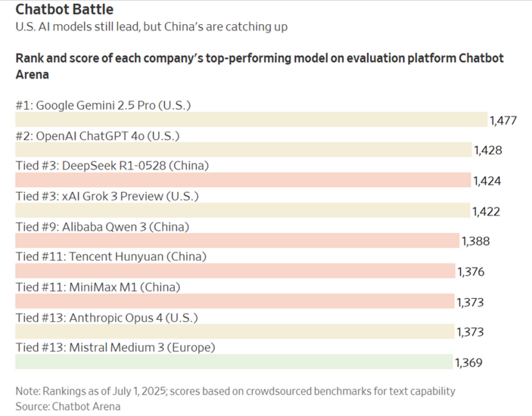532x416 pixels.
Task: Click the Source: Chatbot Arena text
Action: [x=68, y=406]
